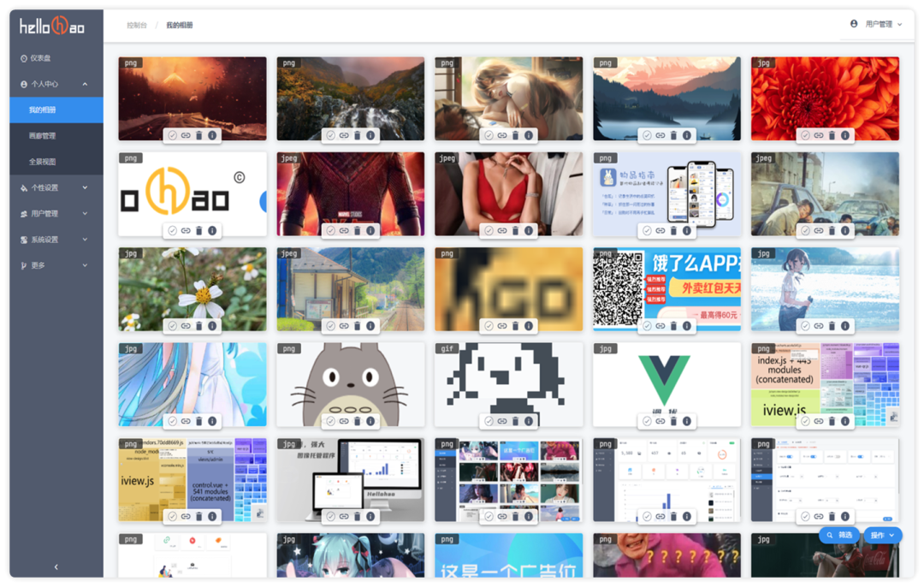This screenshot has height=587, width=924.
Task: Toggle selection of the Marvel red suit jpeg
Action: tap(330, 230)
